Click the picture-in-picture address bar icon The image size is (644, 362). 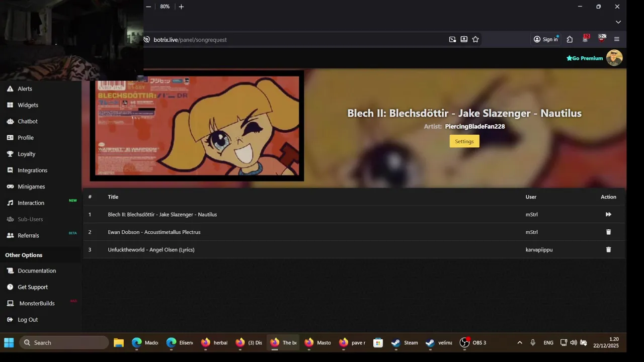click(x=452, y=39)
